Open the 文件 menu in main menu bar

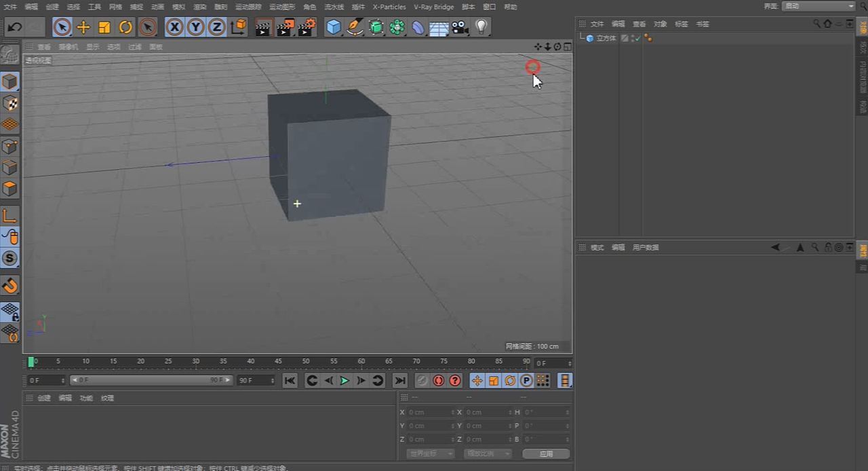(x=10, y=7)
